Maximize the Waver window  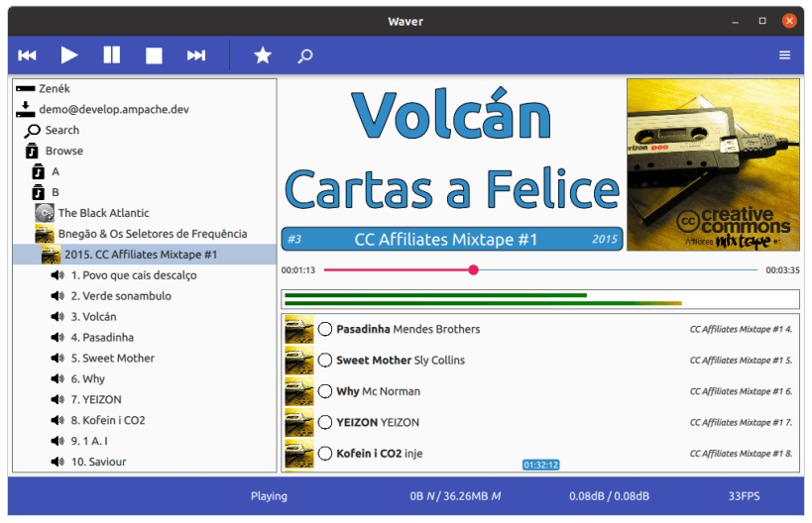(x=762, y=21)
